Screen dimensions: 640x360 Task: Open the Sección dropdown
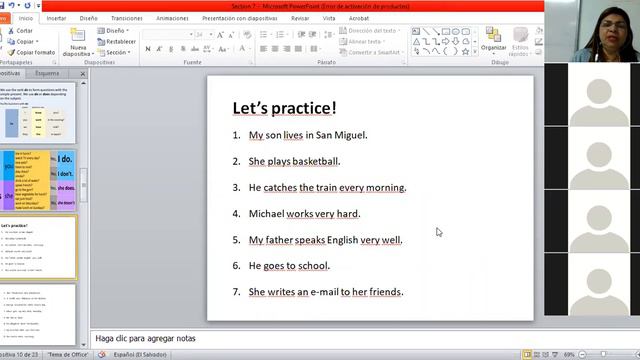pos(114,52)
